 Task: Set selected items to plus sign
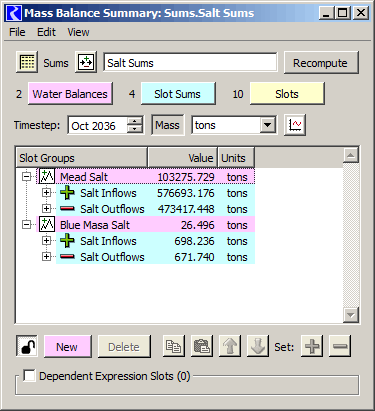(x=312, y=346)
